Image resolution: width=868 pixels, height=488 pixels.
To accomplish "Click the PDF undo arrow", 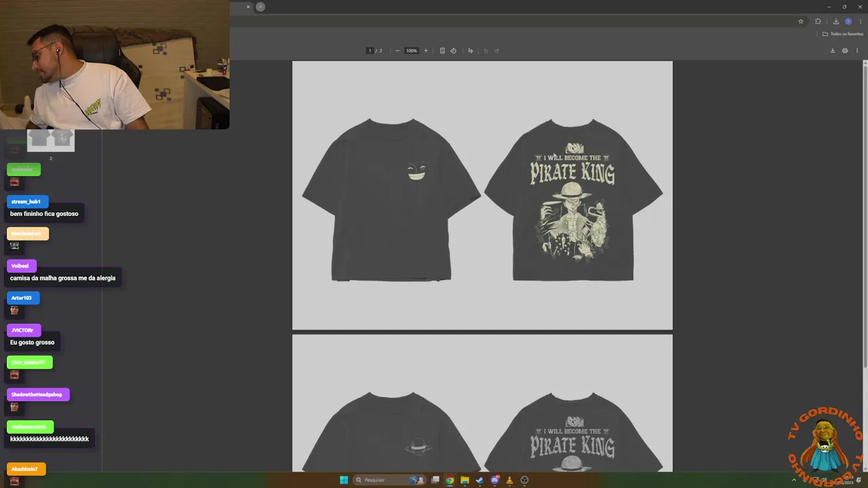I will 486,51.
